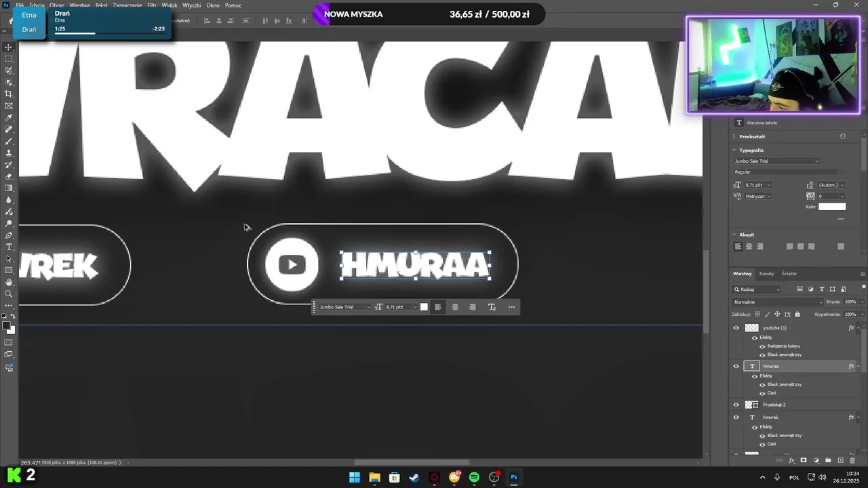Viewport: 868px width, 488px height.
Task: Hide the hmuraa text layer
Action: [x=736, y=366]
